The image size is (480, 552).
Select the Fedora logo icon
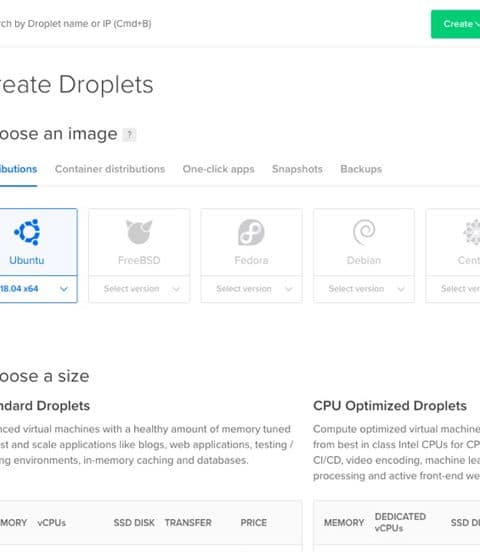tap(251, 232)
